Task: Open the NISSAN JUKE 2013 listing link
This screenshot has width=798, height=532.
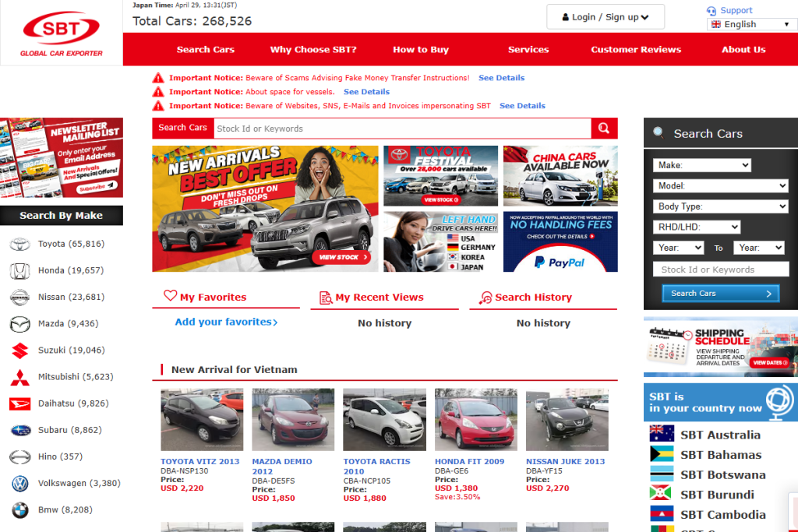Action: (x=566, y=461)
